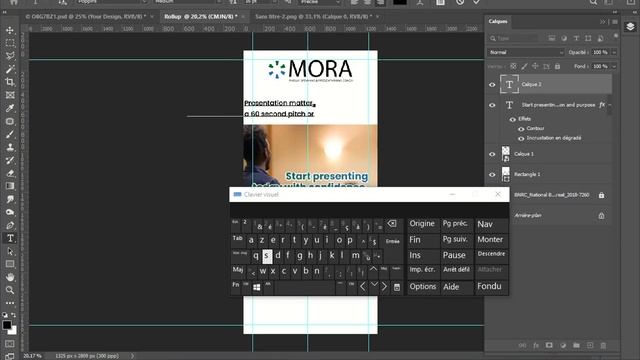This screenshot has width=640, height=360.
Task: Select the Brush tool
Action: point(10,134)
